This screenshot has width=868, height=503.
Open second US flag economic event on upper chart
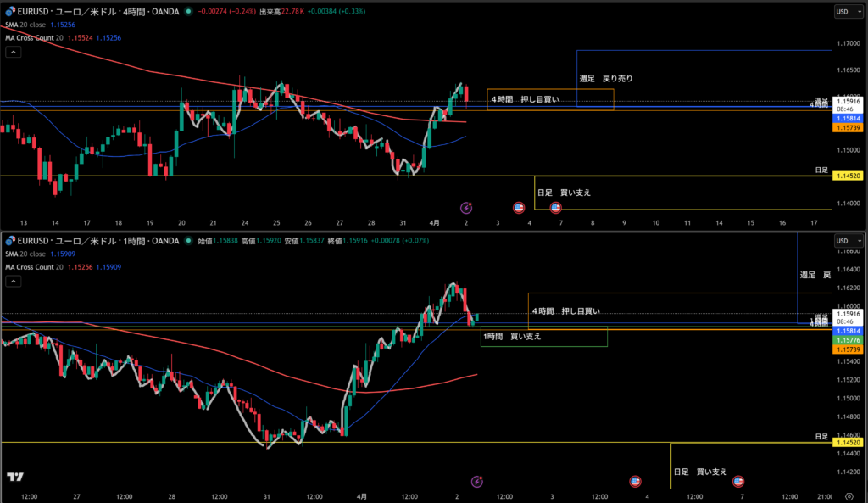(x=556, y=207)
